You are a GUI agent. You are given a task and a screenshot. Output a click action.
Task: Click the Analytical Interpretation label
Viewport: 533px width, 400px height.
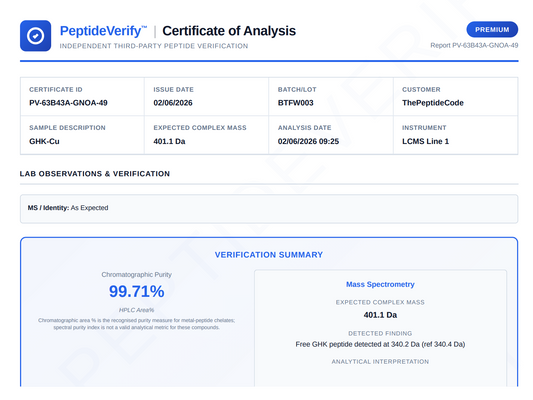(380, 362)
